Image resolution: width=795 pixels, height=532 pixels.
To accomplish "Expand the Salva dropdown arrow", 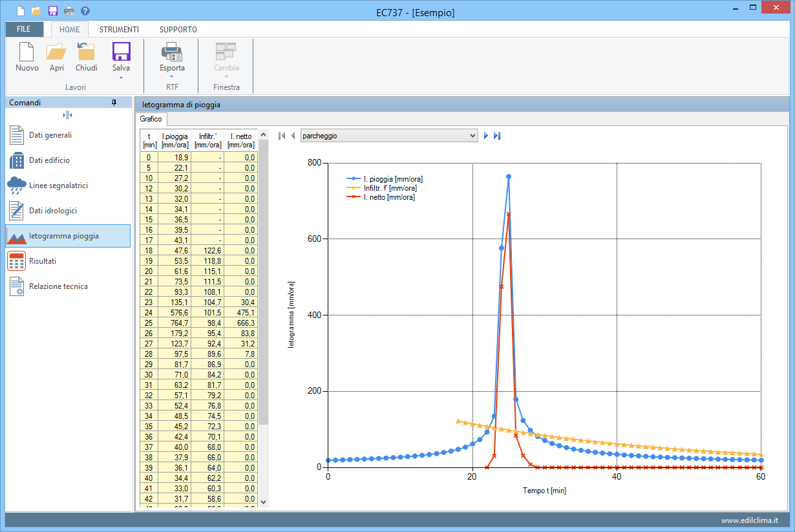I will [x=121, y=78].
